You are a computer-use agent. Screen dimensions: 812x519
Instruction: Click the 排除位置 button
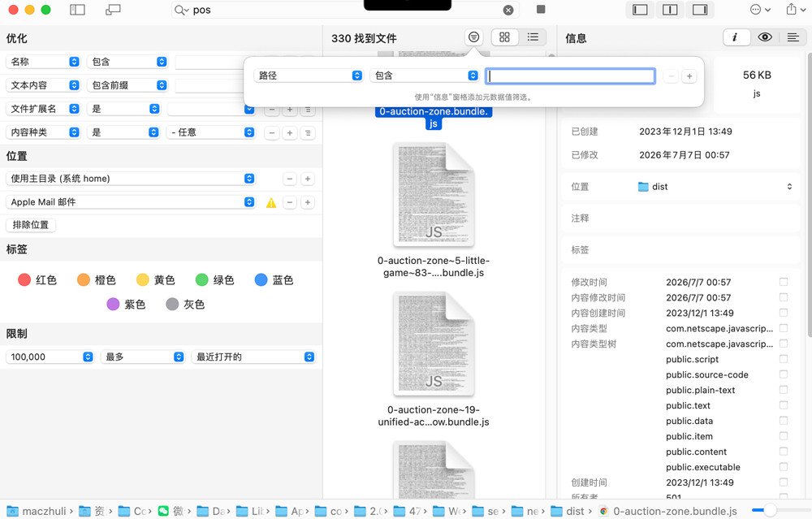click(x=31, y=225)
